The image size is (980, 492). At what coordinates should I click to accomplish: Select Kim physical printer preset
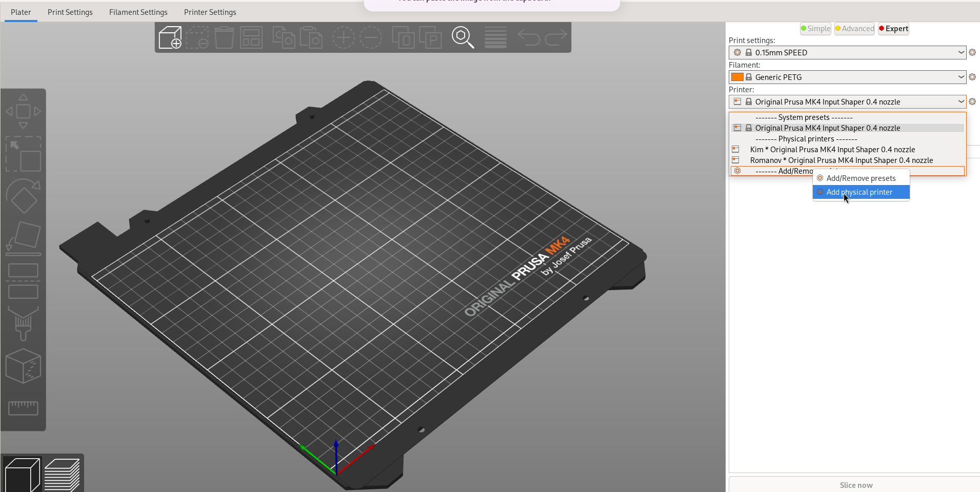tap(832, 150)
